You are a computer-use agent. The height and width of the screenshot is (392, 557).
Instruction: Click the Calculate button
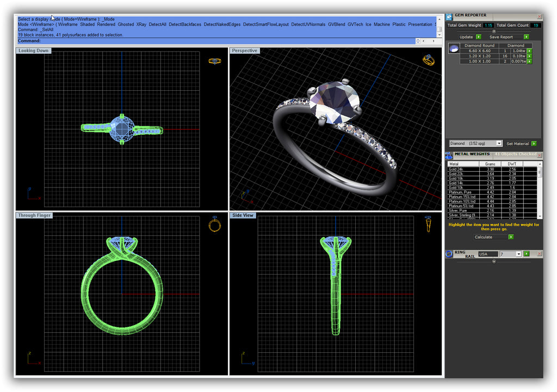[484, 237]
